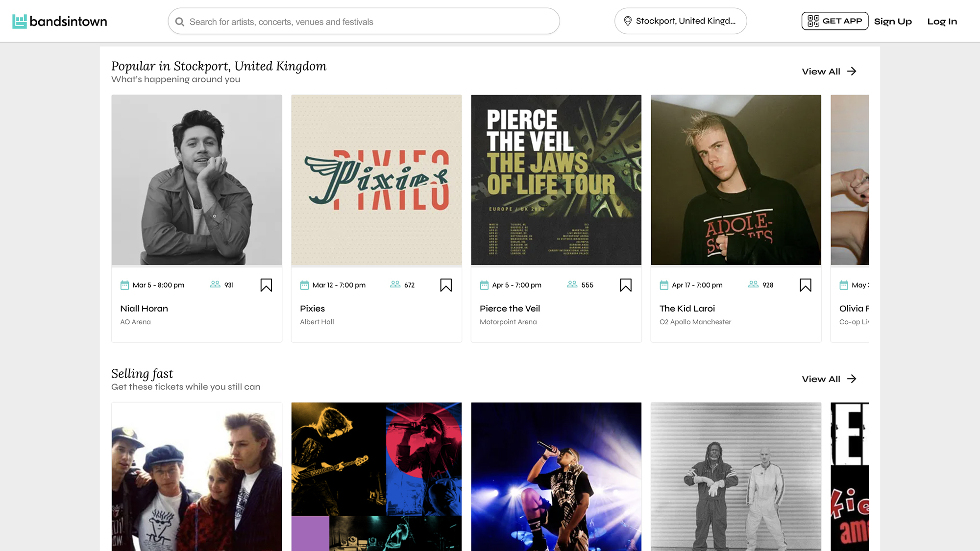Click the calendar icon on Niall Horan card
980x551 pixels.
coord(124,285)
